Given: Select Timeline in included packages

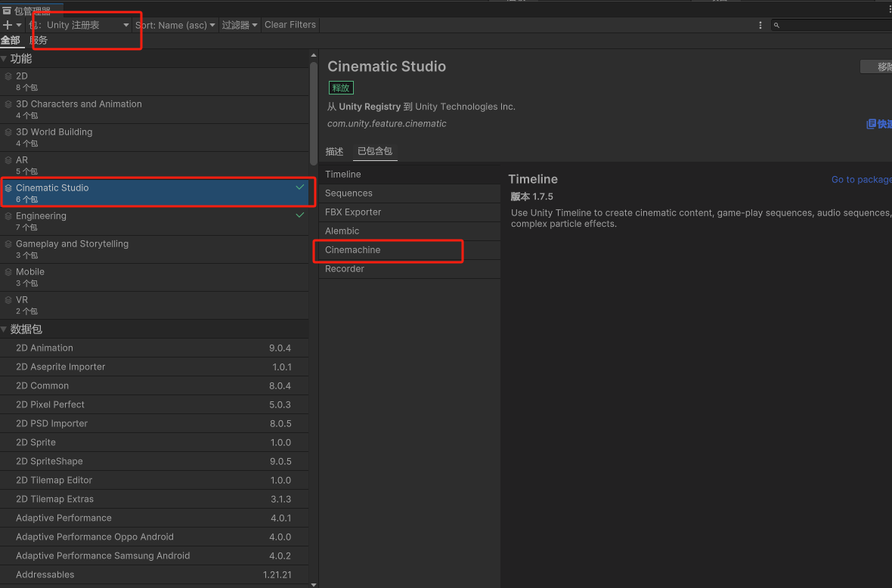Looking at the screenshot, I should point(410,174).
